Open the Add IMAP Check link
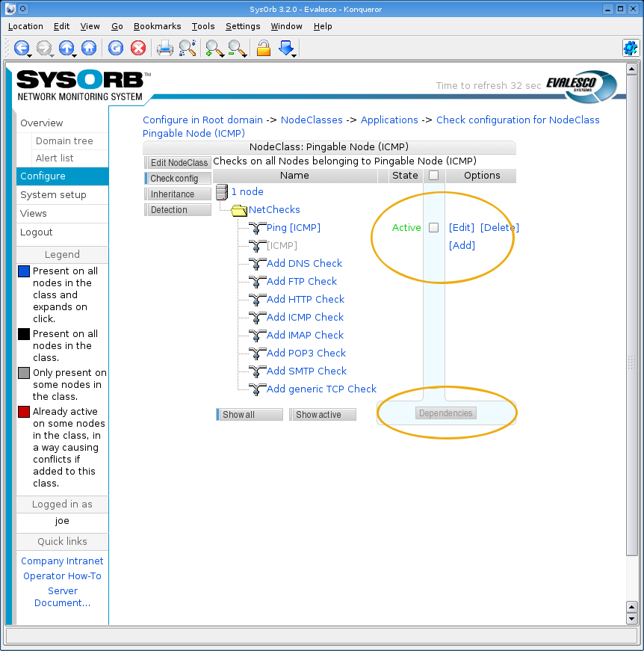The height and width of the screenshot is (651, 644). tap(305, 335)
